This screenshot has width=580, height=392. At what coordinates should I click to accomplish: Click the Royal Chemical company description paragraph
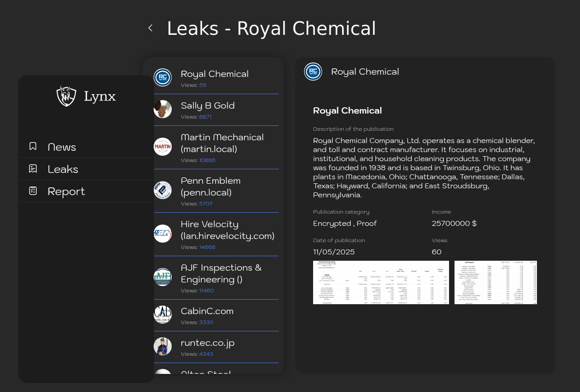pos(425,167)
